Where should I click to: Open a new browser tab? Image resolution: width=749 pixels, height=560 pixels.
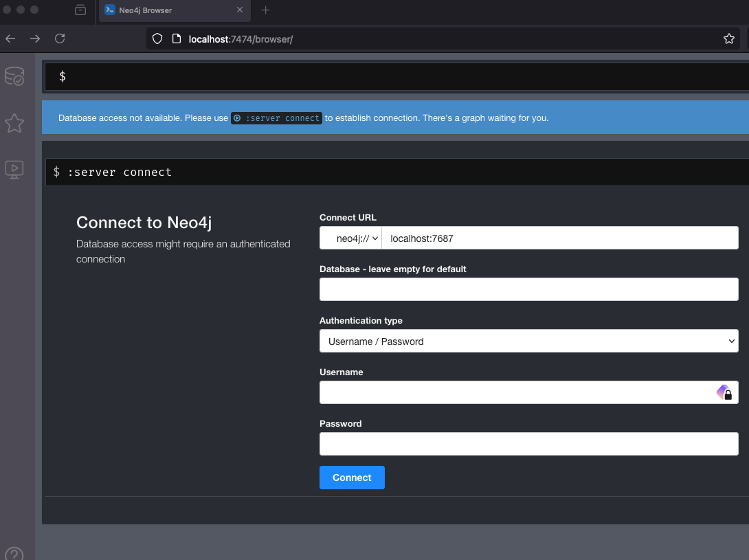tap(266, 10)
